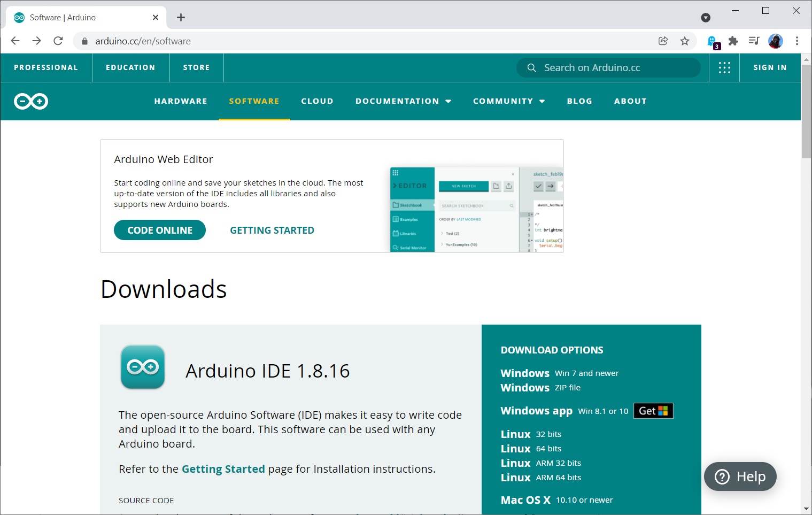Viewport: 812px width, 515px height.
Task: Click the Downloads heading
Action: click(164, 289)
